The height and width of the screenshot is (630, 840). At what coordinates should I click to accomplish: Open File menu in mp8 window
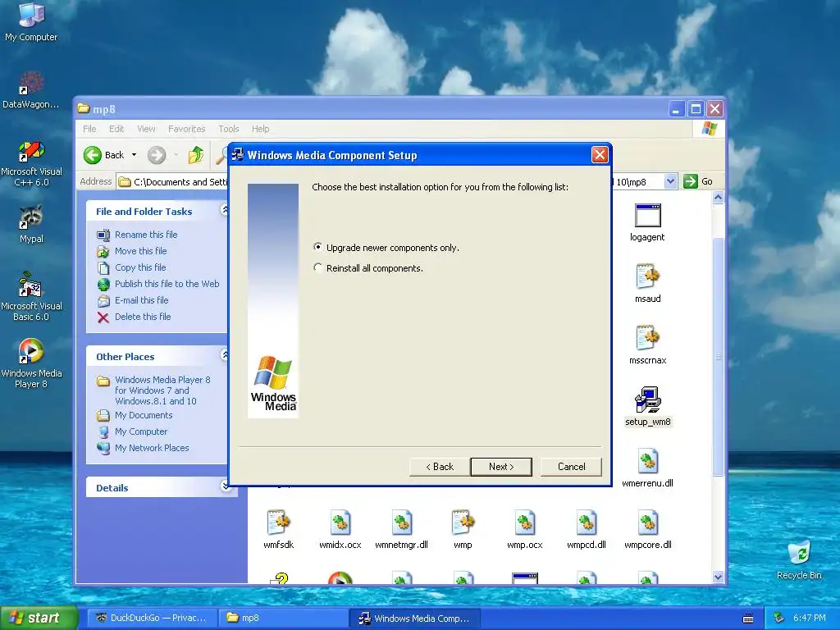[89, 129]
